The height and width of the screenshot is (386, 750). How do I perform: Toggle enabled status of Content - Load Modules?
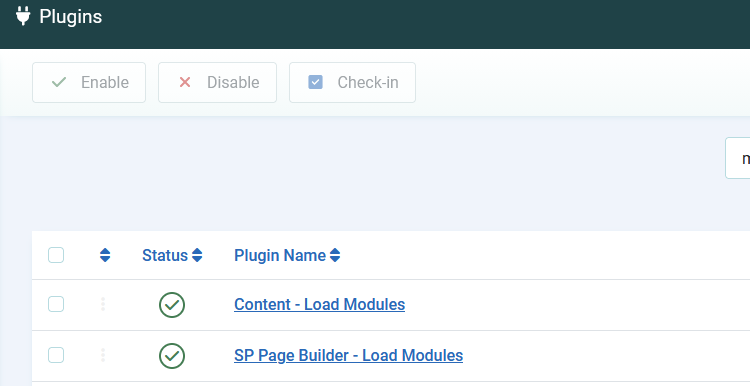tap(172, 305)
